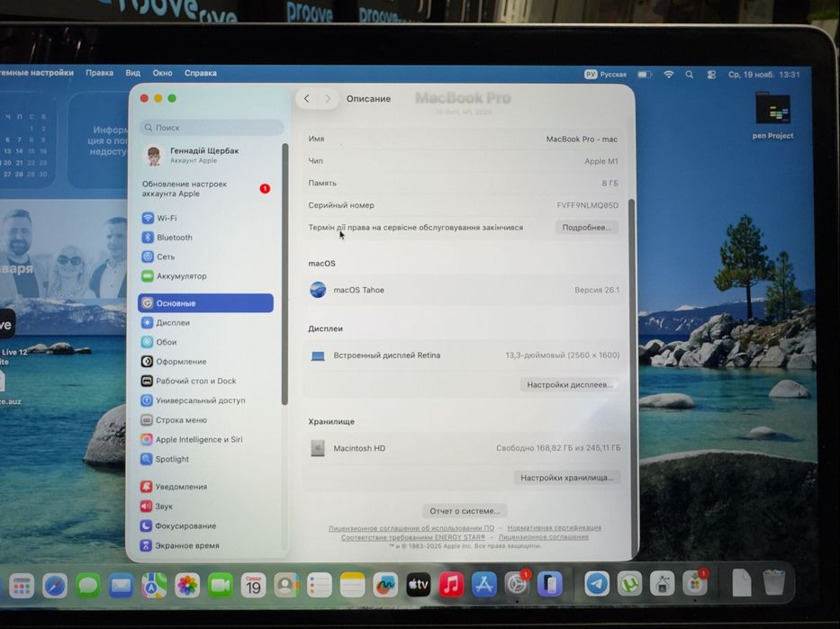Open Нормативная сертификация link

(x=554, y=528)
